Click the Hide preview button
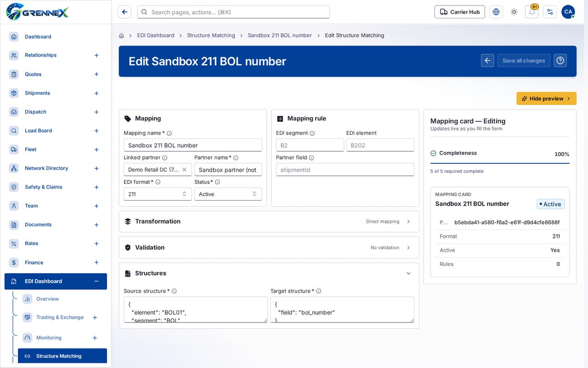The width and height of the screenshot is (588, 368). point(546,98)
